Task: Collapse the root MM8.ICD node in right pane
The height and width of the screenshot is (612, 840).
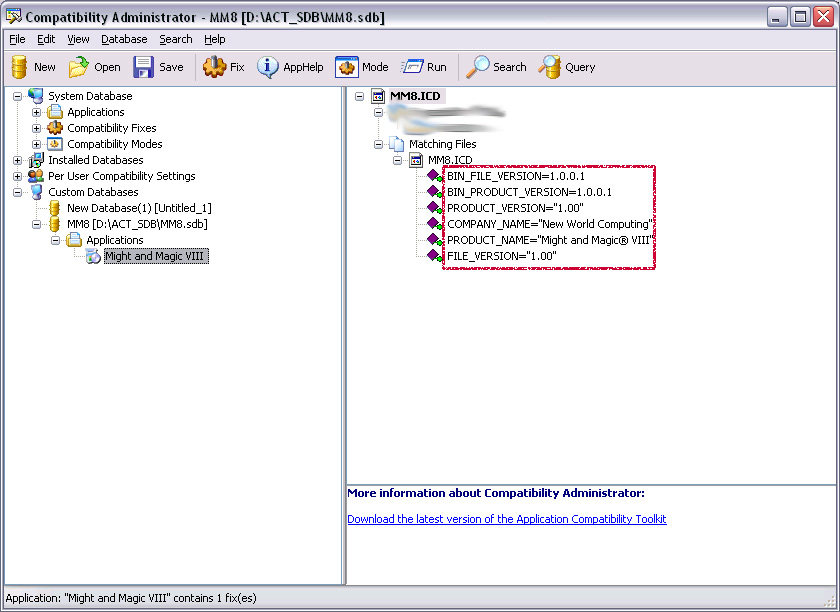Action: (359, 96)
